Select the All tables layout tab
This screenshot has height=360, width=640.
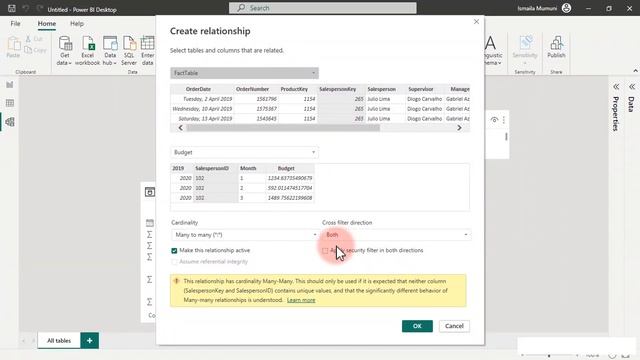click(59, 340)
